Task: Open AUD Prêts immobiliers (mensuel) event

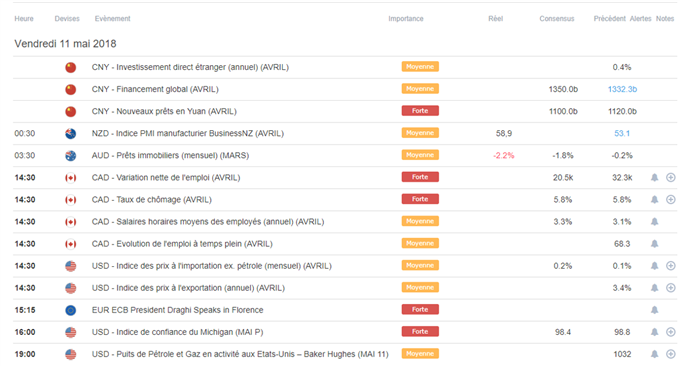Action: (x=170, y=156)
